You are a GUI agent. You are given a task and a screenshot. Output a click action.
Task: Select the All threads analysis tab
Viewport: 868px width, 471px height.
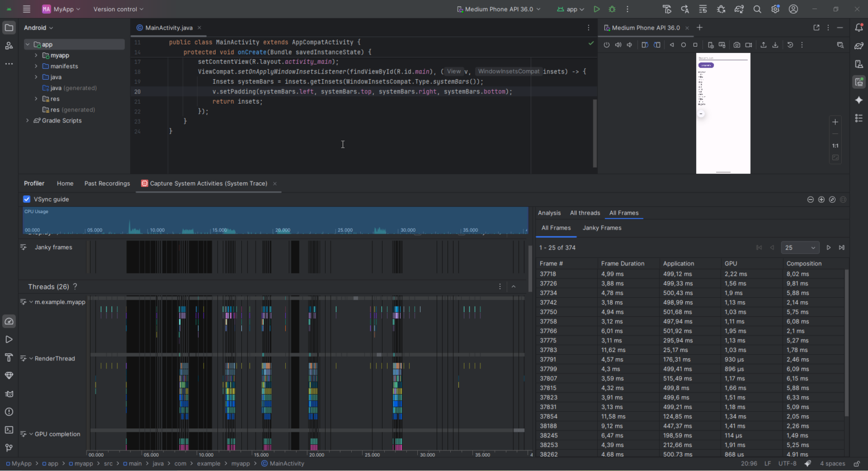point(585,213)
